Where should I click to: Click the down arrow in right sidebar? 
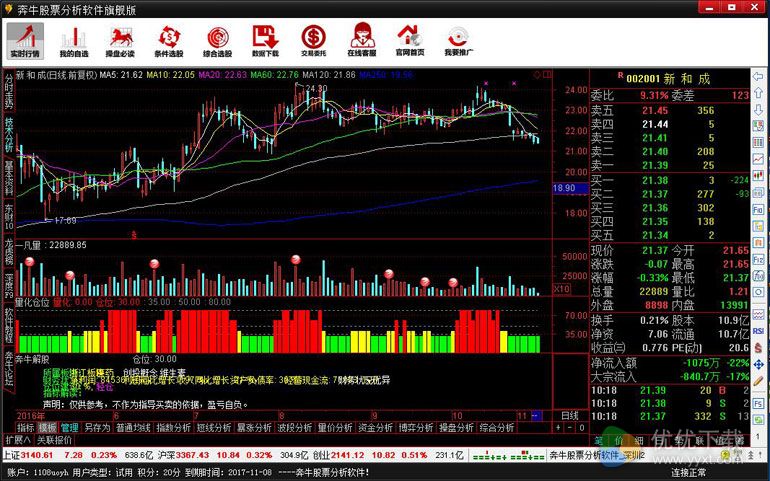point(758,110)
